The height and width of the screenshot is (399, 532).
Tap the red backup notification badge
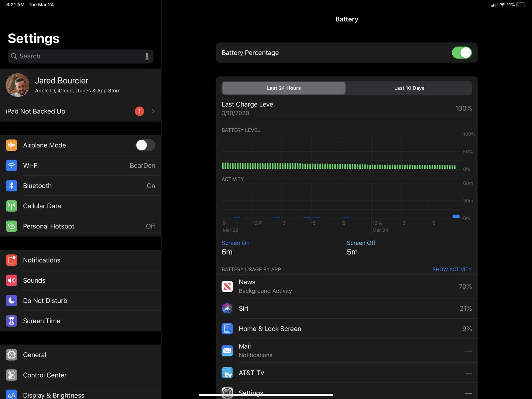tap(139, 111)
